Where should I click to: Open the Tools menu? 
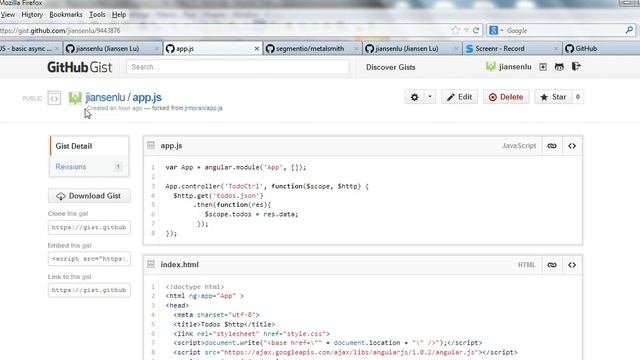[97, 15]
